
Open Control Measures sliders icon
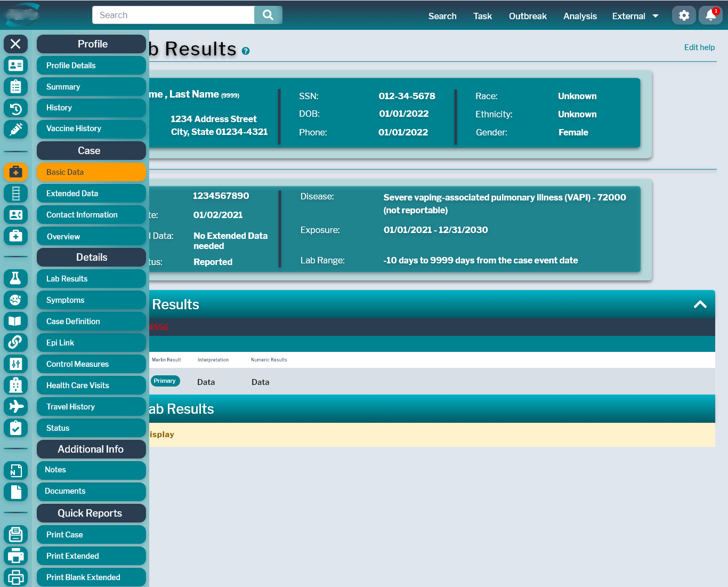pos(15,364)
